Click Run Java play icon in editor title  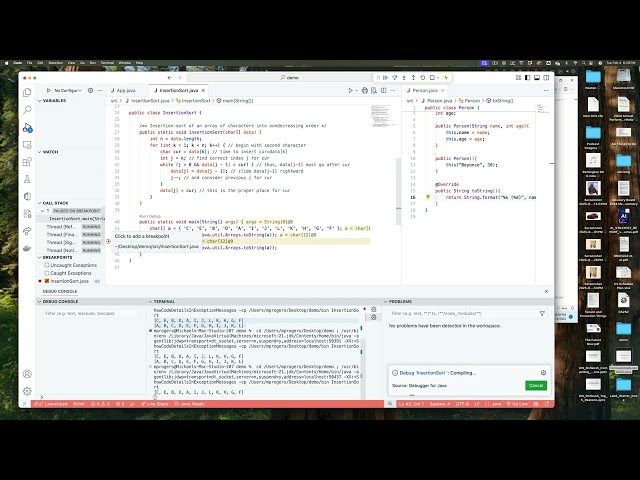[350, 90]
